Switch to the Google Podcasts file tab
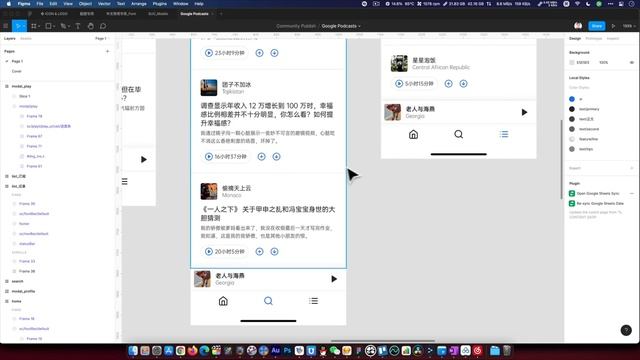The width and height of the screenshot is (640, 360). pyautogui.click(x=194, y=14)
